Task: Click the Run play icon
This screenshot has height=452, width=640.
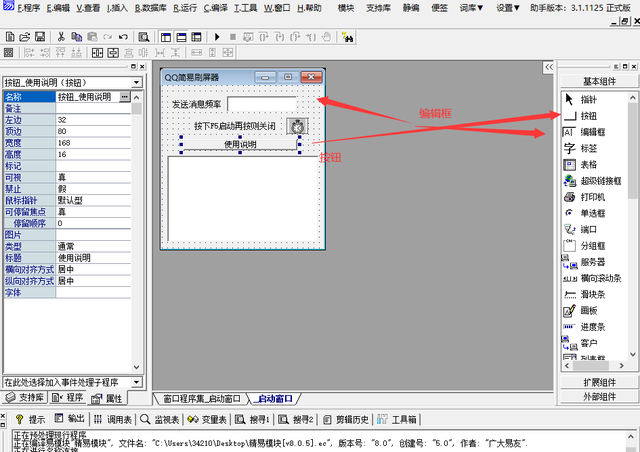Action: click(x=217, y=37)
